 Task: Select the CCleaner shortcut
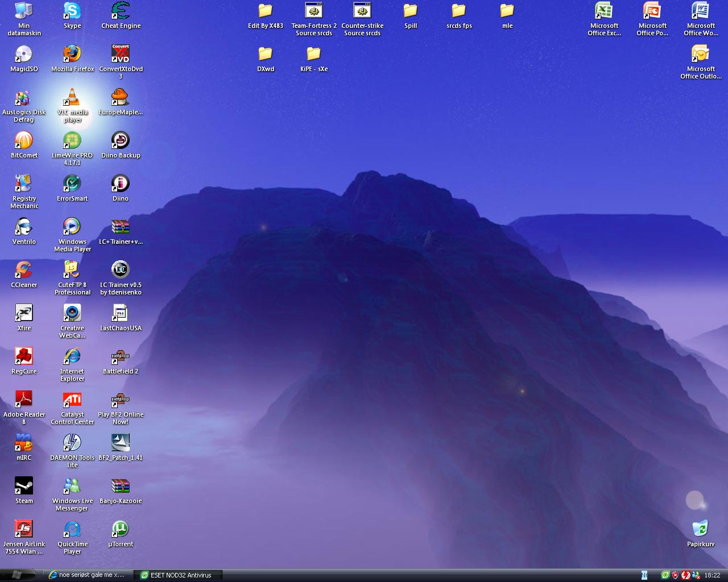point(24,275)
